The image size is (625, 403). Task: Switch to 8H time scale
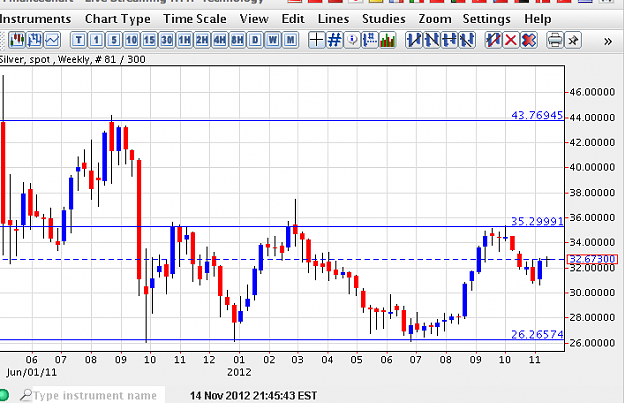(x=237, y=40)
